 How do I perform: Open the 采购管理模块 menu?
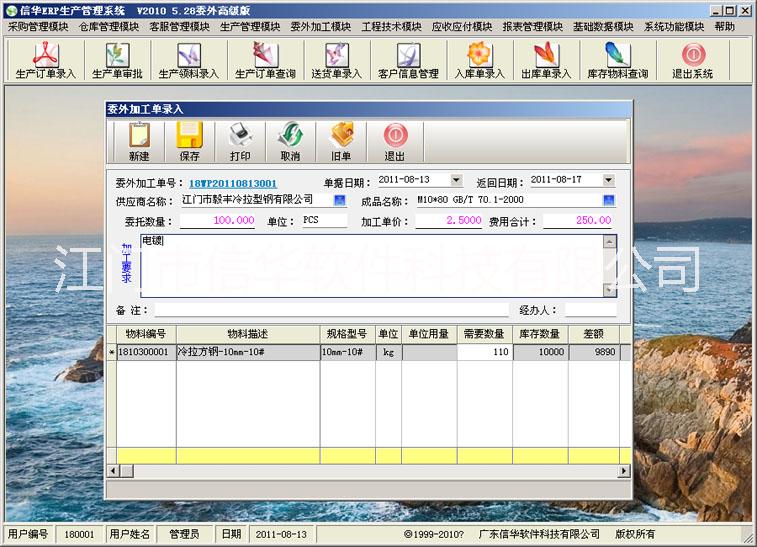pyautogui.click(x=38, y=27)
